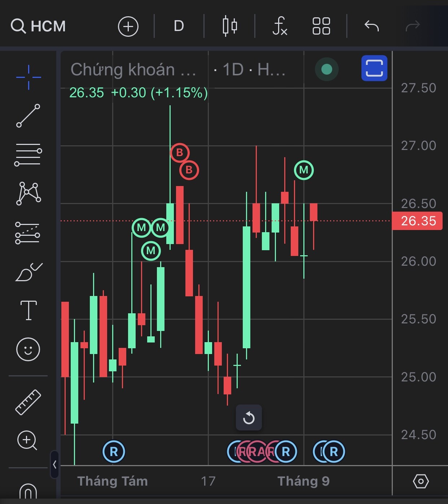Image resolution: width=448 pixels, height=504 pixels.
Task: Open the D timeframe interval dropdown
Action: coord(179,26)
